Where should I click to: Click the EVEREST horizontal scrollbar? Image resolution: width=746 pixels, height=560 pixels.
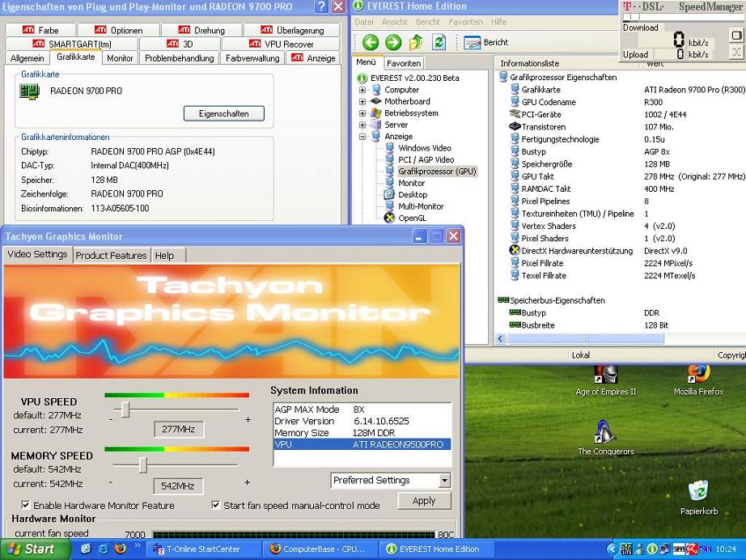click(585, 339)
